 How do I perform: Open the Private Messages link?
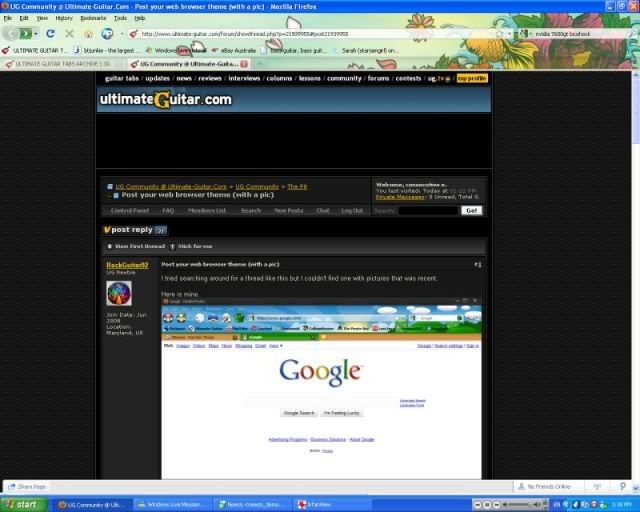point(400,197)
